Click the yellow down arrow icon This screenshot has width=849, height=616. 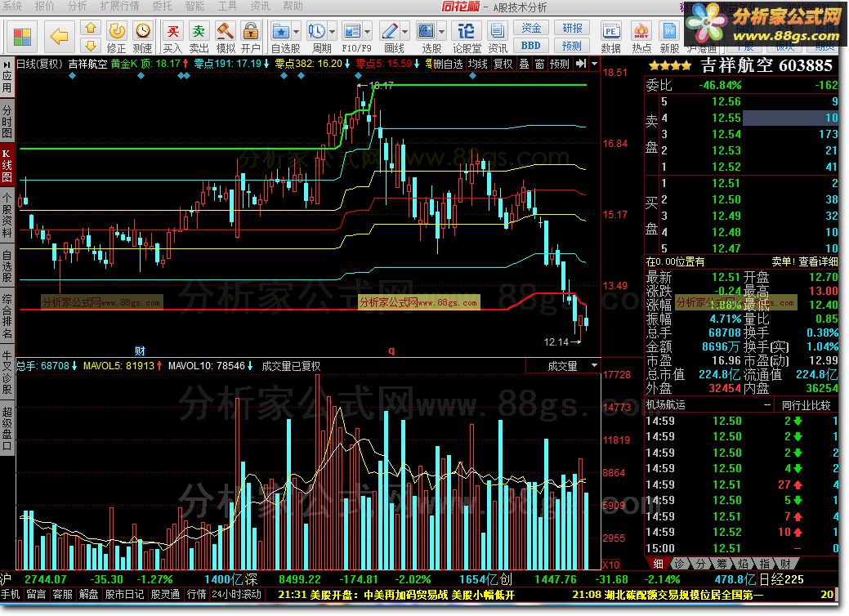point(91,46)
